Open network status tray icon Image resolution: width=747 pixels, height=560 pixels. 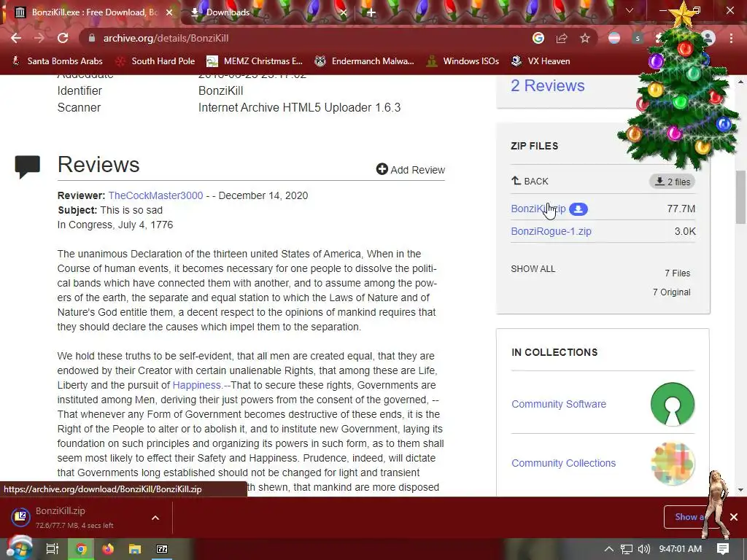click(x=627, y=549)
